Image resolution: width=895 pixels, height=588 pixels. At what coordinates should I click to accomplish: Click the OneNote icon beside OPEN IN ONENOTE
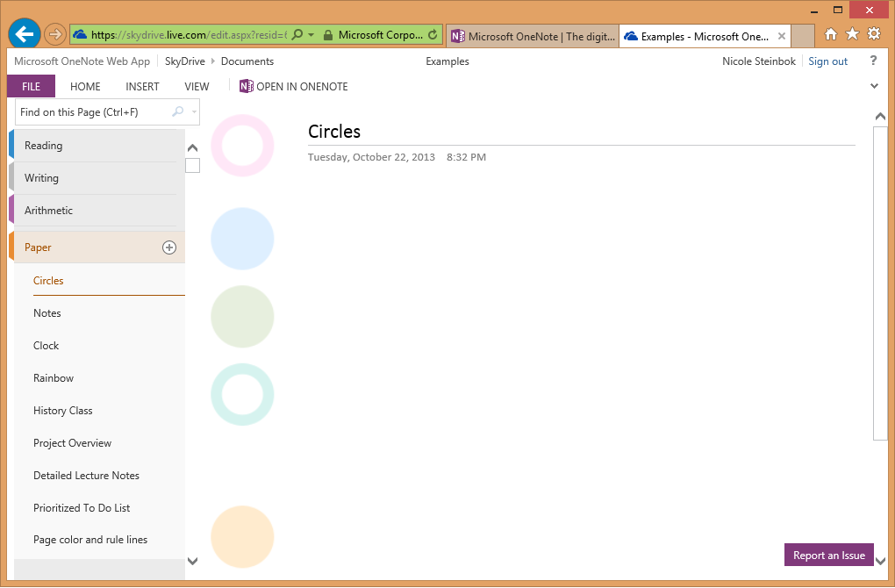[246, 86]
